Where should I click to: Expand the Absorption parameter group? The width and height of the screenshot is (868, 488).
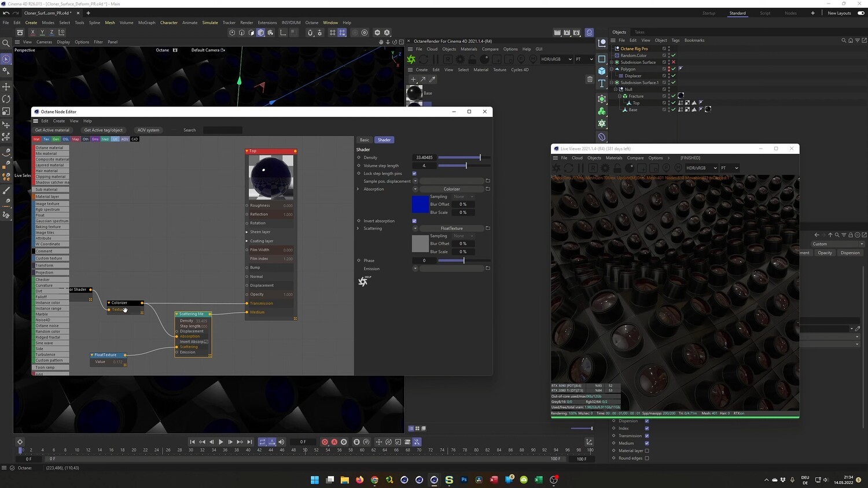click(358, 189)
